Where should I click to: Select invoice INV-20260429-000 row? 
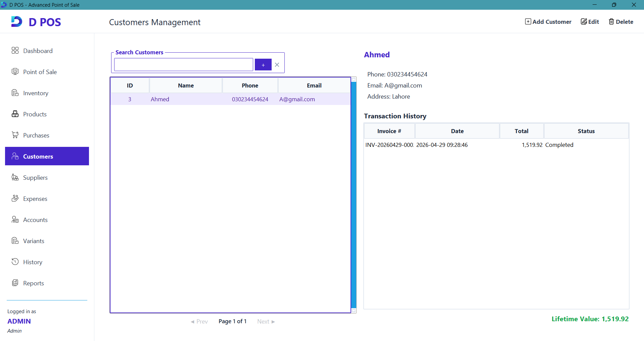(x=496, y=145)
